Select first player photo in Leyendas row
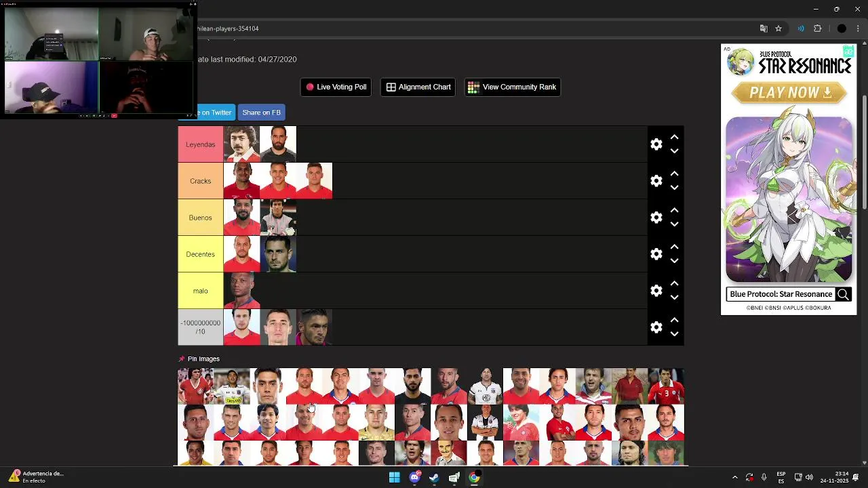 [x=241, y=144]
